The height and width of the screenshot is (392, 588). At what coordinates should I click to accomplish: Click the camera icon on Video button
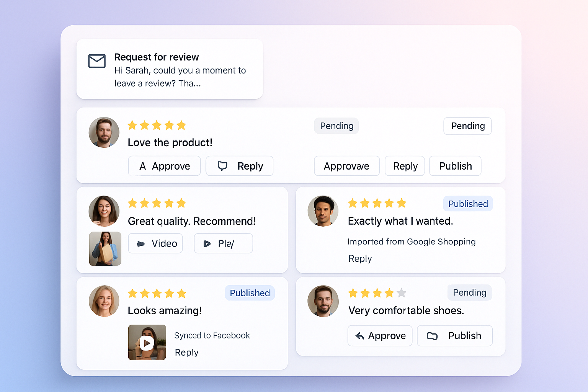pos(141,244)
